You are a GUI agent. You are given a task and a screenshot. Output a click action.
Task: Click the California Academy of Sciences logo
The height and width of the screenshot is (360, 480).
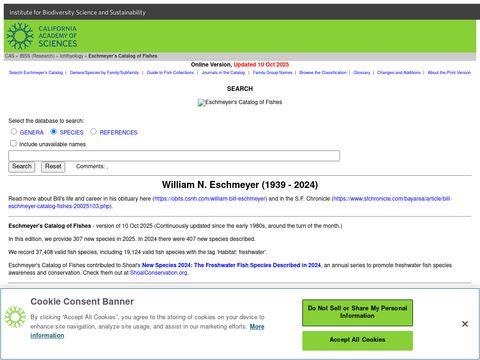(x=42, y=36)
